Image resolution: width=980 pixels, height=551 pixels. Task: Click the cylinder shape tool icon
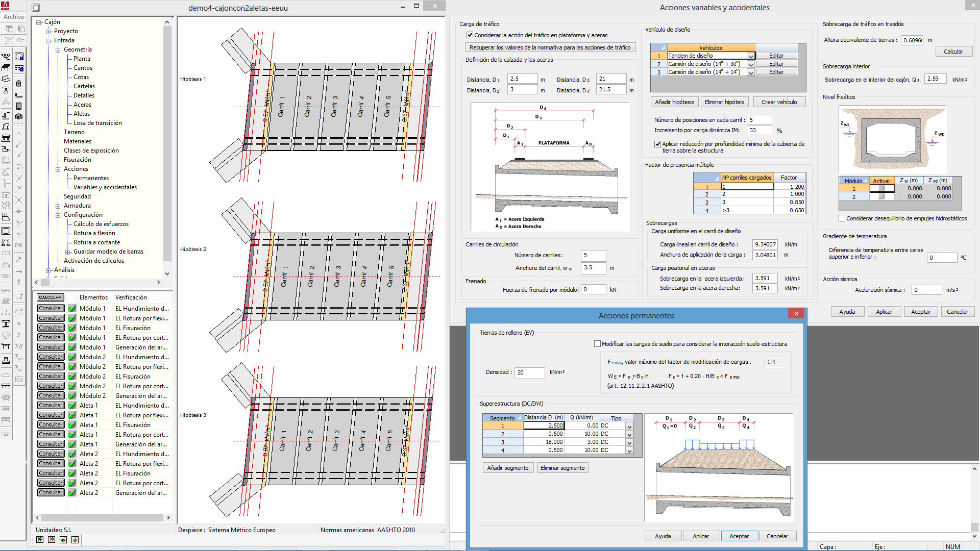[19, 84]
